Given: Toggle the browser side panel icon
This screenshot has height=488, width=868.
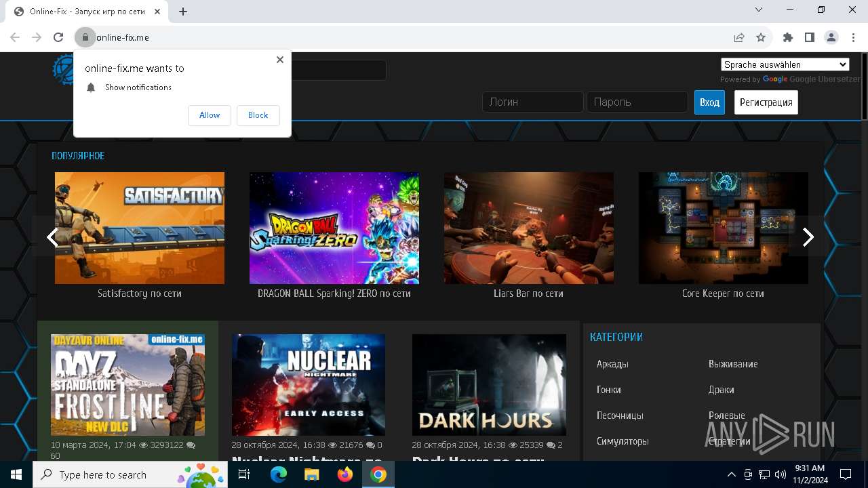Looking at the screenshot, I should [810, 37].
